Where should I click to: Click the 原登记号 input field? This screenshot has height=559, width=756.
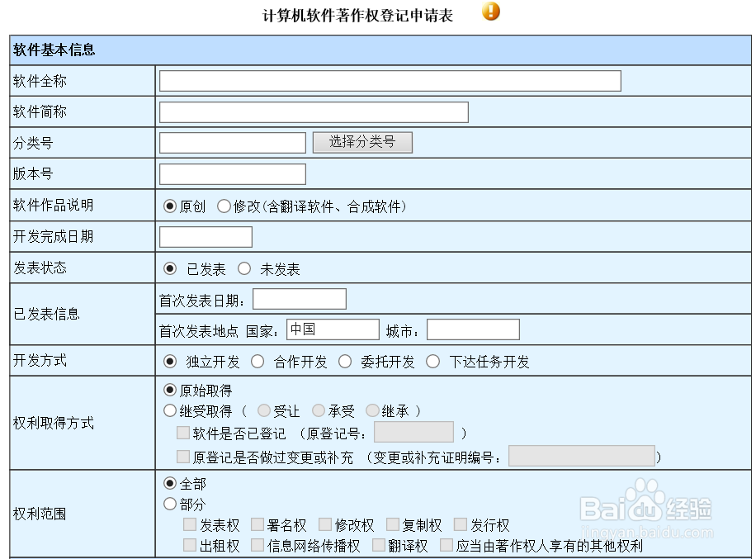(x=414, y=432)
